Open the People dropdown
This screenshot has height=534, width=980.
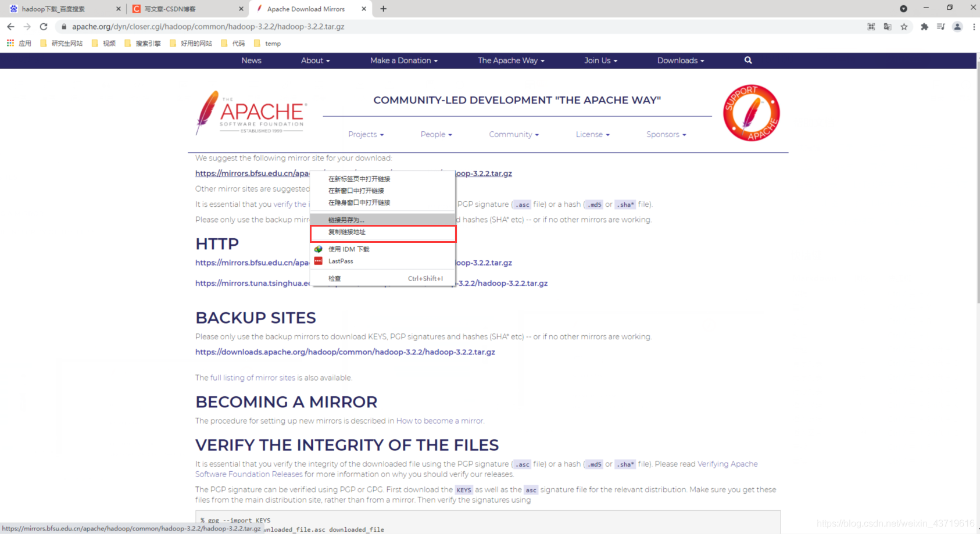(x=437, y=134)
